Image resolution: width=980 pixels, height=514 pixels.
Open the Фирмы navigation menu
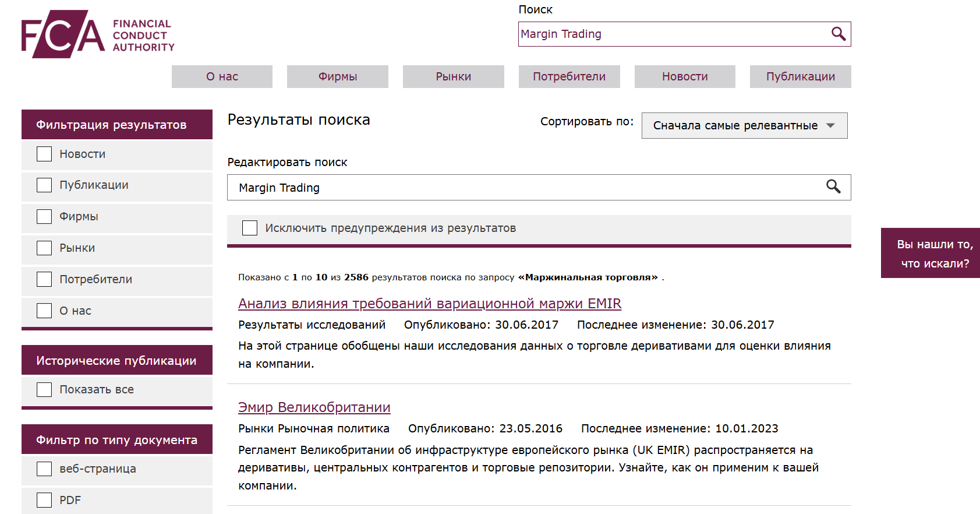[338, 76]
